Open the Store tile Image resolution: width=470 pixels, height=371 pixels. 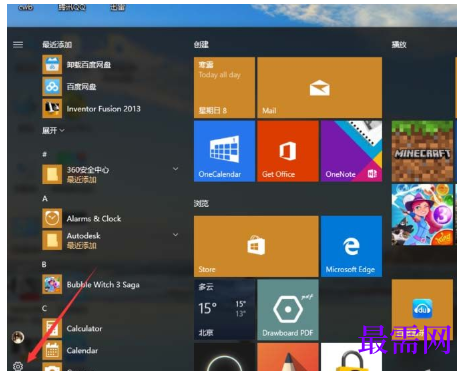pyautogui.click(x=256, y=246)
